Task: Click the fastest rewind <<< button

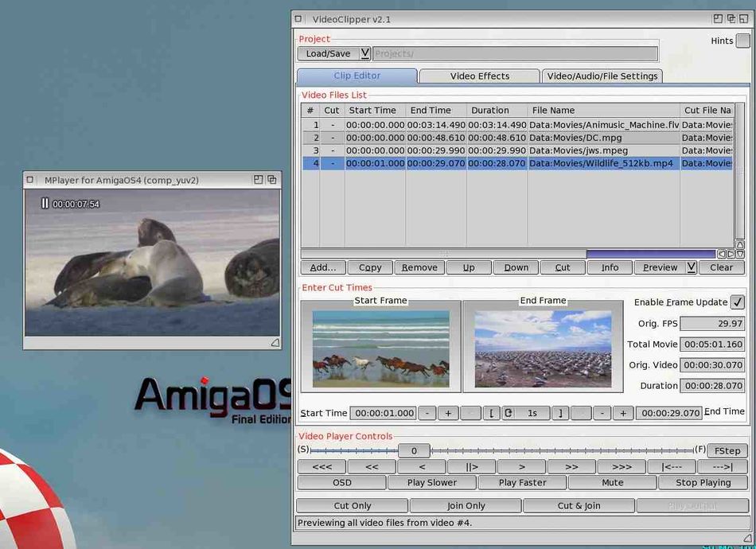Action: click(x=321, y=467)
